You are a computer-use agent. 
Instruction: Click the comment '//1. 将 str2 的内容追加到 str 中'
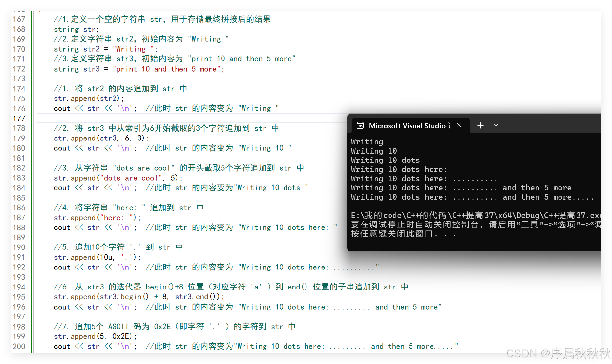click(x=120, y=89)
